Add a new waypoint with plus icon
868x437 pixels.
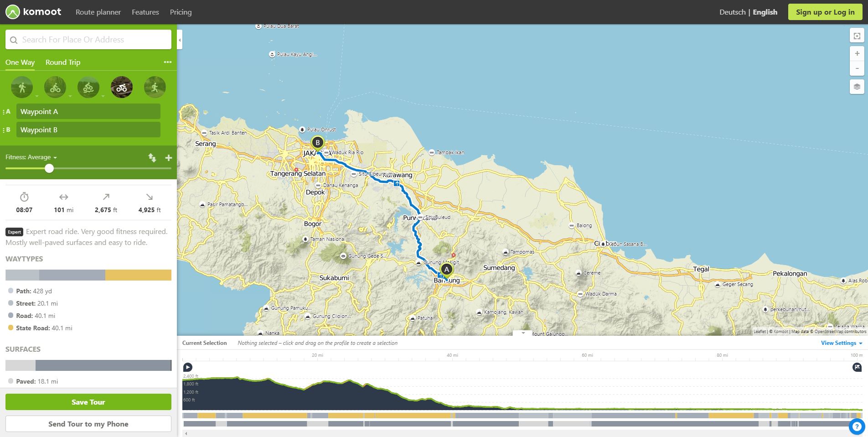pyautogui.click(x=168, y=158)
